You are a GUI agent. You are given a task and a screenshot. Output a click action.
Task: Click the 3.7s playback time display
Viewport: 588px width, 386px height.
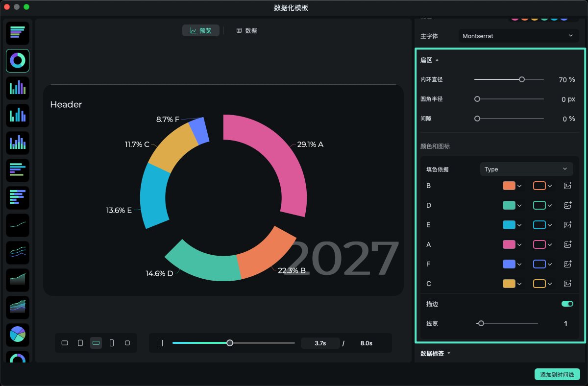click(x=320, y=343)
